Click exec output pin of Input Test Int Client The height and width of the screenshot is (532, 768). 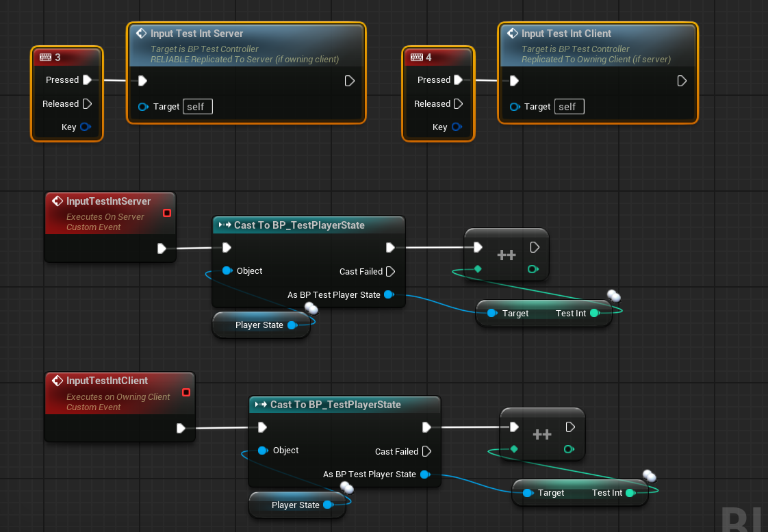point(682,81)
